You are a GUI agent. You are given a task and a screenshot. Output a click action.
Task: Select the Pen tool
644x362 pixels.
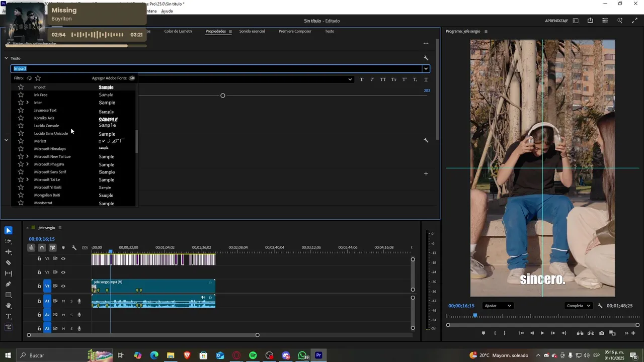click(9, 284)
